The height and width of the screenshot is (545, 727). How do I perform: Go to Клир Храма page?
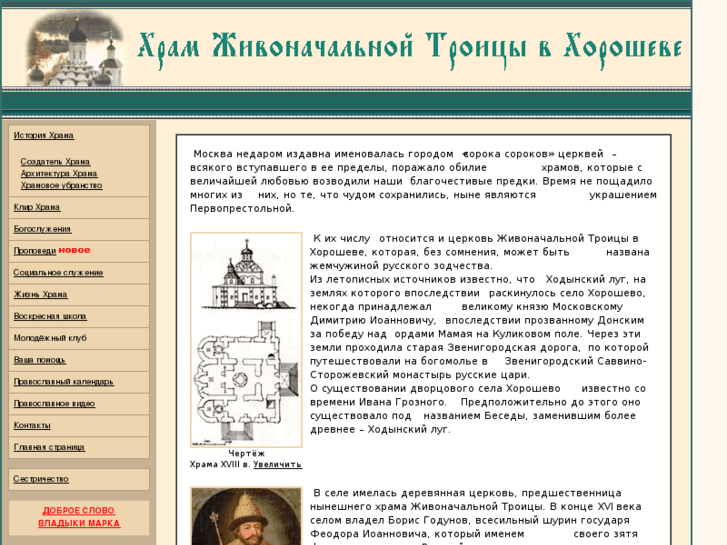(37, 207)
